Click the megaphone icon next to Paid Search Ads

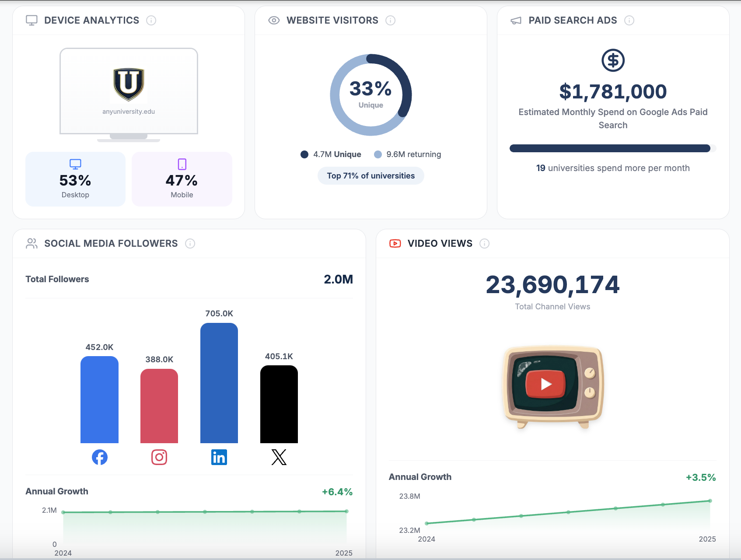click(516, 20)
